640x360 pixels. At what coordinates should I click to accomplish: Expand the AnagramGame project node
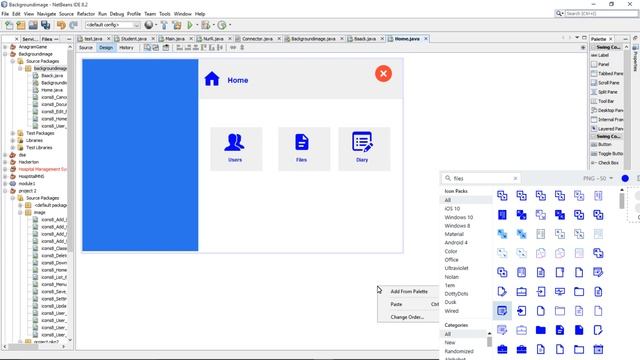point(5,47)
